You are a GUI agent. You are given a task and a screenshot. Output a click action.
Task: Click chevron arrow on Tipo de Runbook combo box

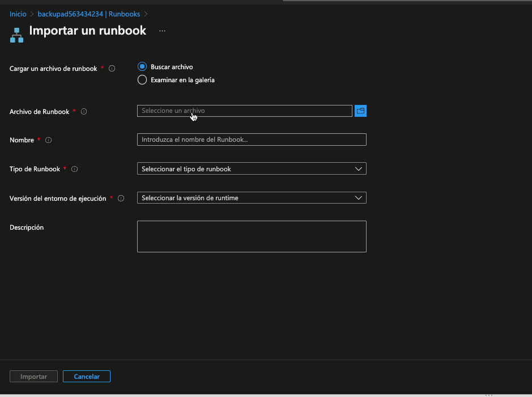[358, 168]
